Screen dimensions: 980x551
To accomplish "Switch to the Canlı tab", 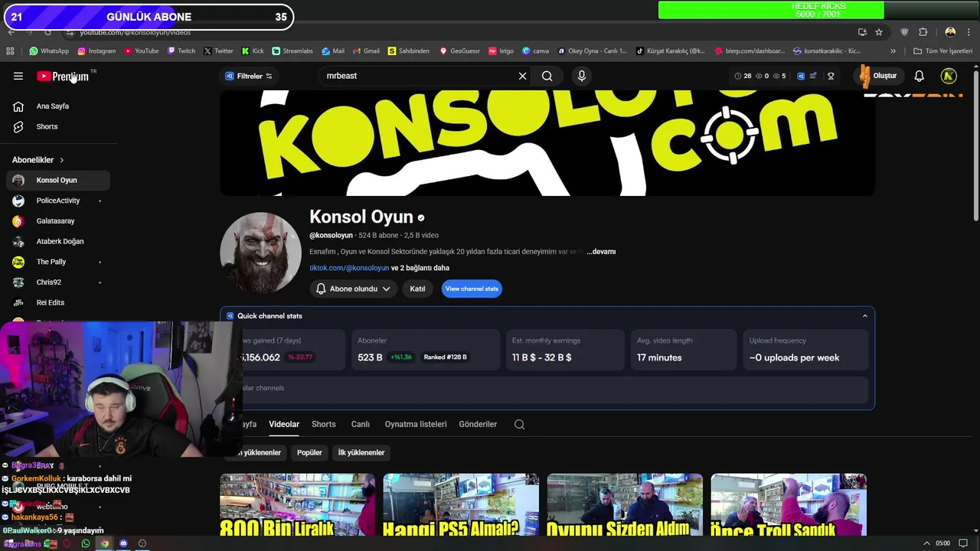I will pyautogui.click(x=361, y=424).
